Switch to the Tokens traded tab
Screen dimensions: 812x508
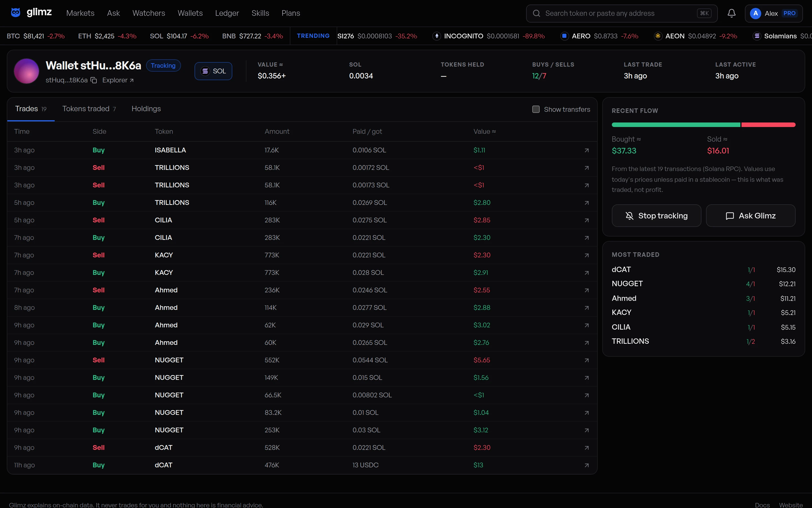(x=89, y=109)
